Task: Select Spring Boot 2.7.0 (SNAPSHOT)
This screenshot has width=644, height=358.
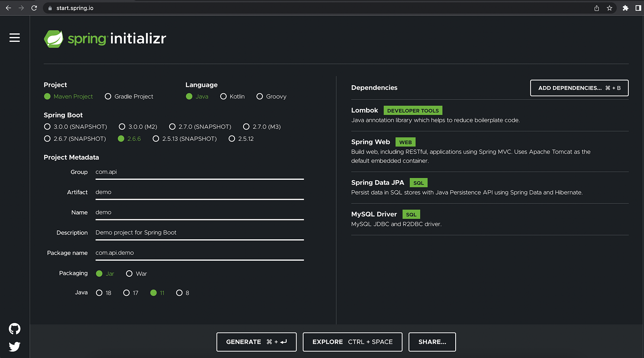Action: (x=200, y=127)
